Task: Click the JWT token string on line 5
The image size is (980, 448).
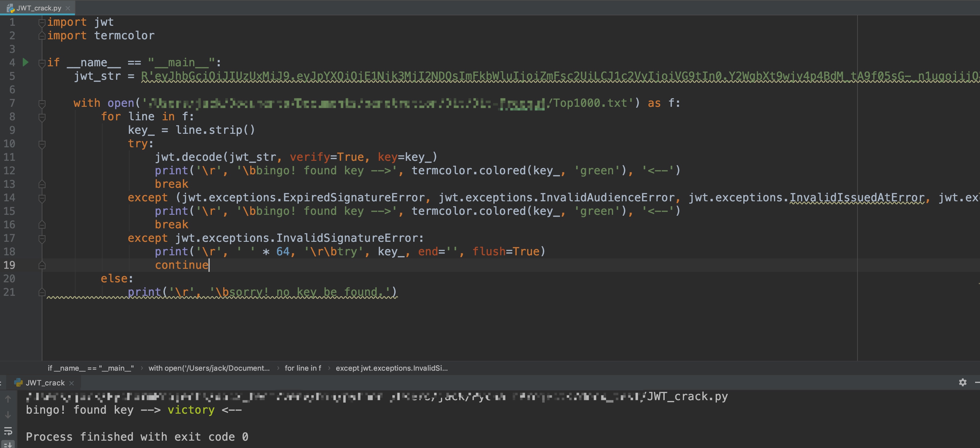Action: coord(560,76)
